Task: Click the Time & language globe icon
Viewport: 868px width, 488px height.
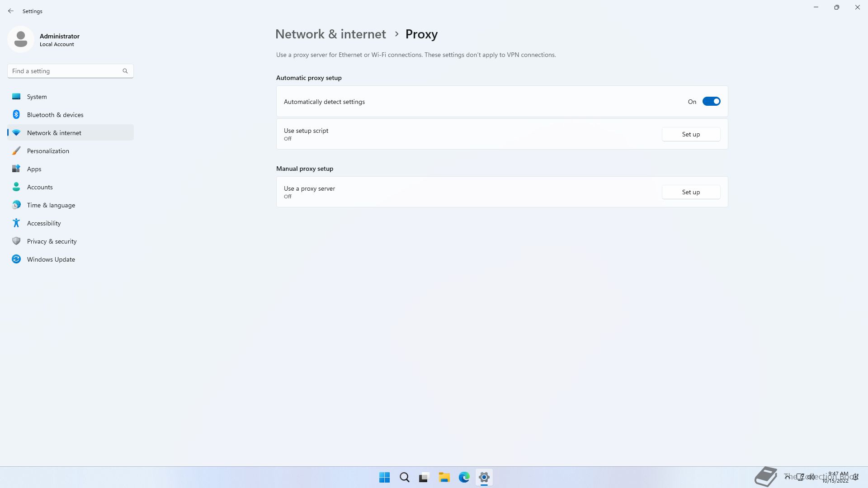Action: pos(16,205)
